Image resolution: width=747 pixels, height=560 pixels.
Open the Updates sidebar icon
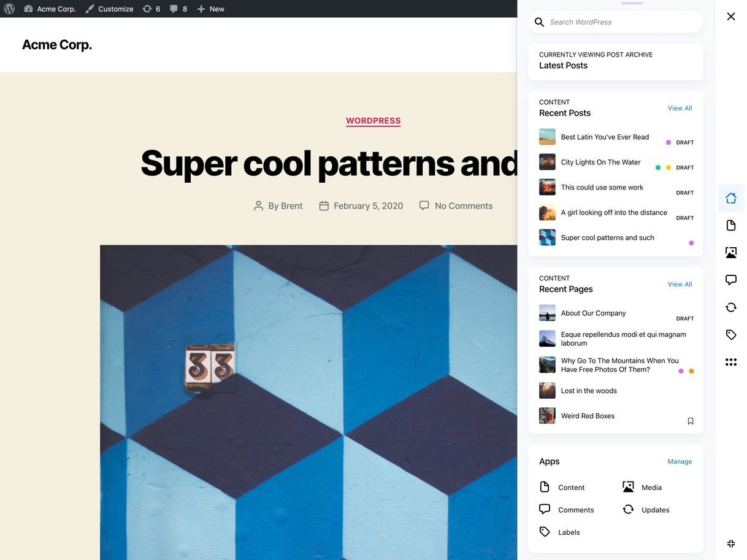[730, 307]
